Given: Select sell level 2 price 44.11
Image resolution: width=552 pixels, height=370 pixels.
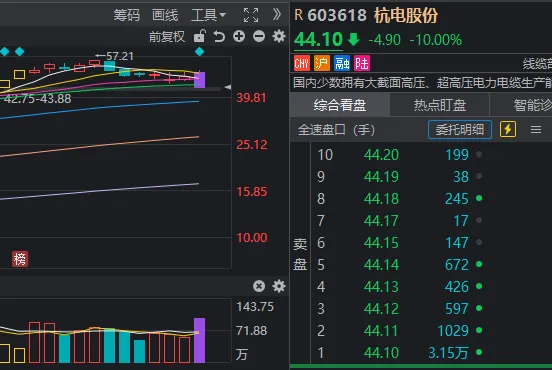Looking at the screenshot, I should coord(381,331).
